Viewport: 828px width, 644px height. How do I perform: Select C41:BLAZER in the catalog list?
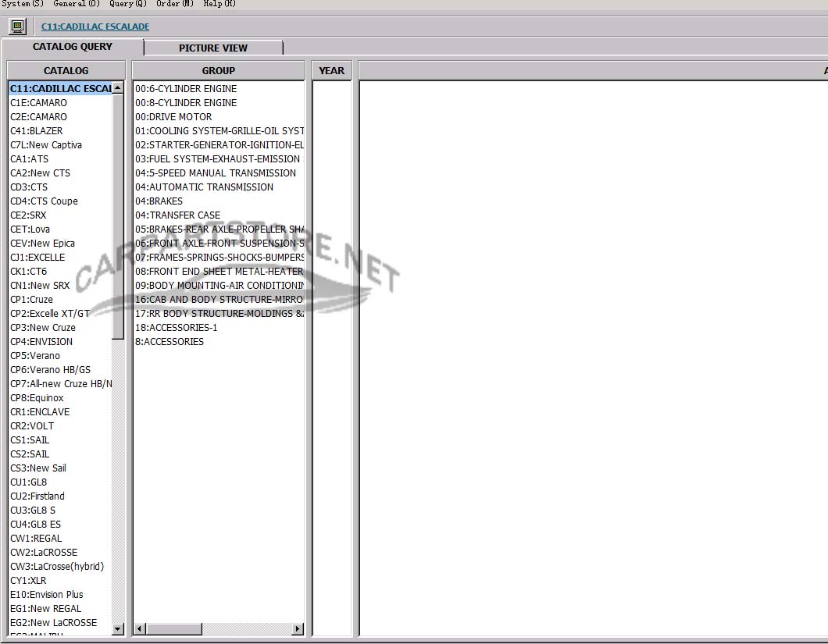pos(37,131)
